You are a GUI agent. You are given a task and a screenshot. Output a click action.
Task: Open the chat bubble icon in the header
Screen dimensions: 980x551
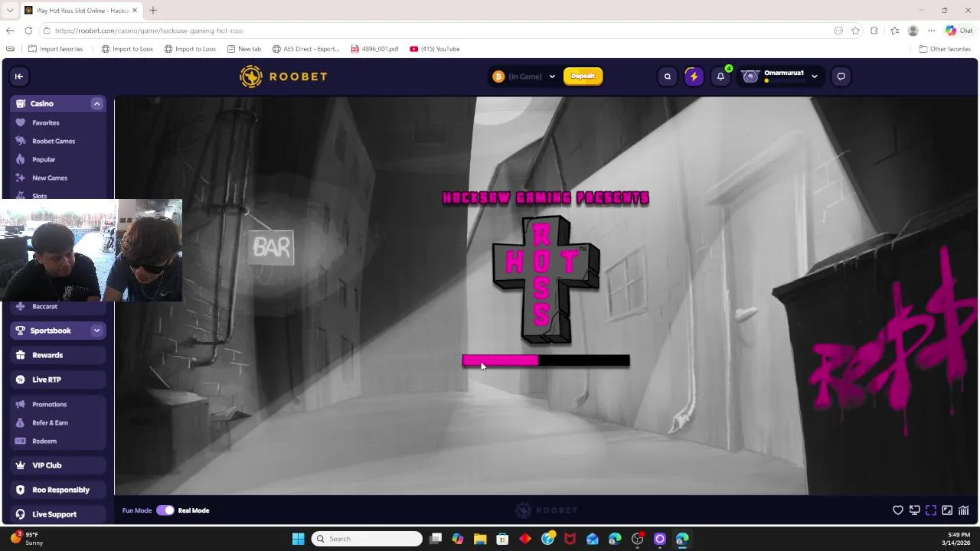[841, 76]
